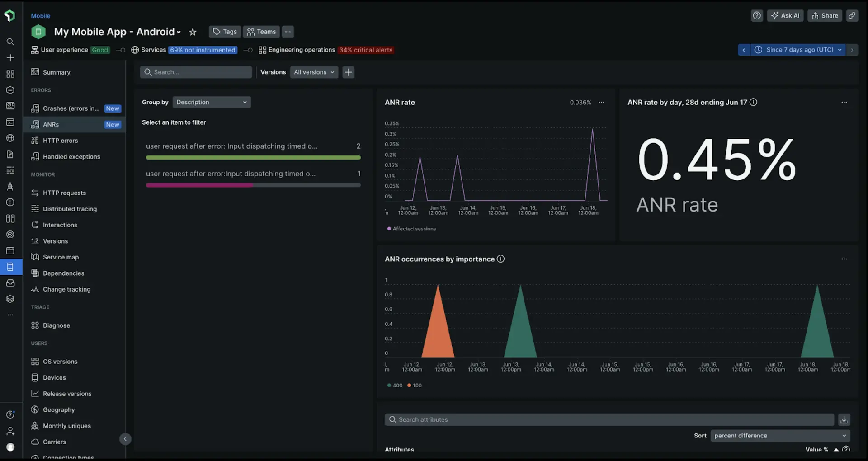
Task: Collapse the sidebar with the chevron button
Action: 125,439
